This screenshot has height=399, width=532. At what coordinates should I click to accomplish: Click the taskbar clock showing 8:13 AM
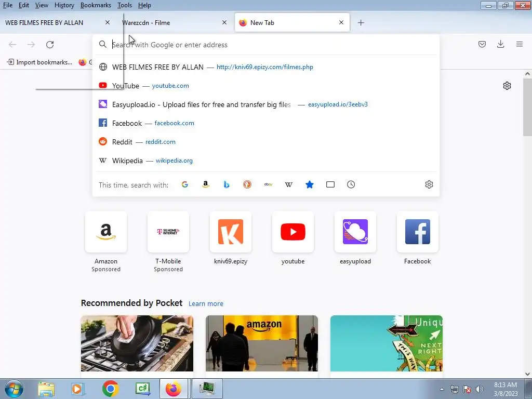(x=506, y=389)
